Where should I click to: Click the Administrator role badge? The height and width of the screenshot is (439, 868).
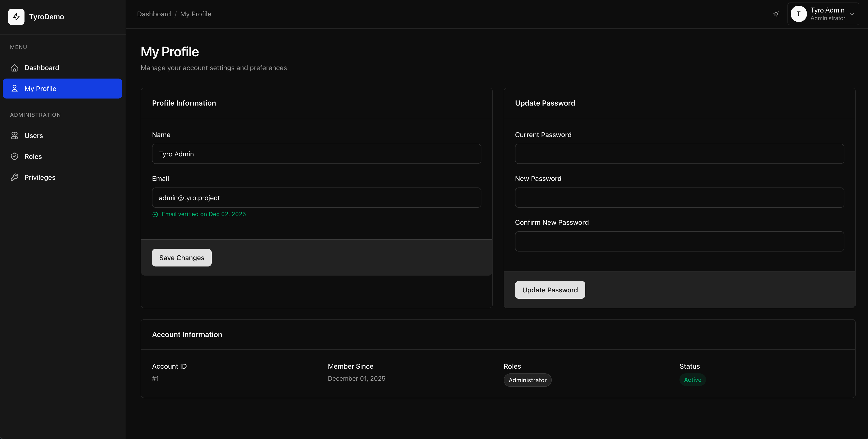(527, 380)
